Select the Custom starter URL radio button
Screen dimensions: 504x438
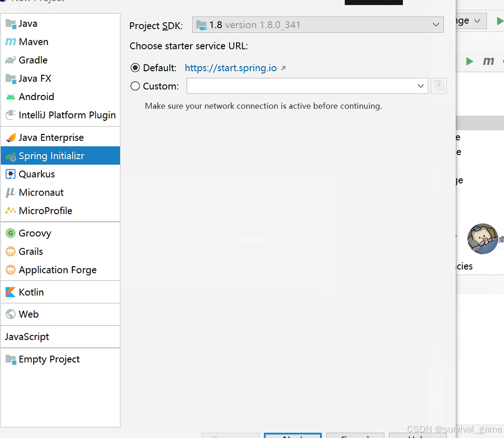135,86
